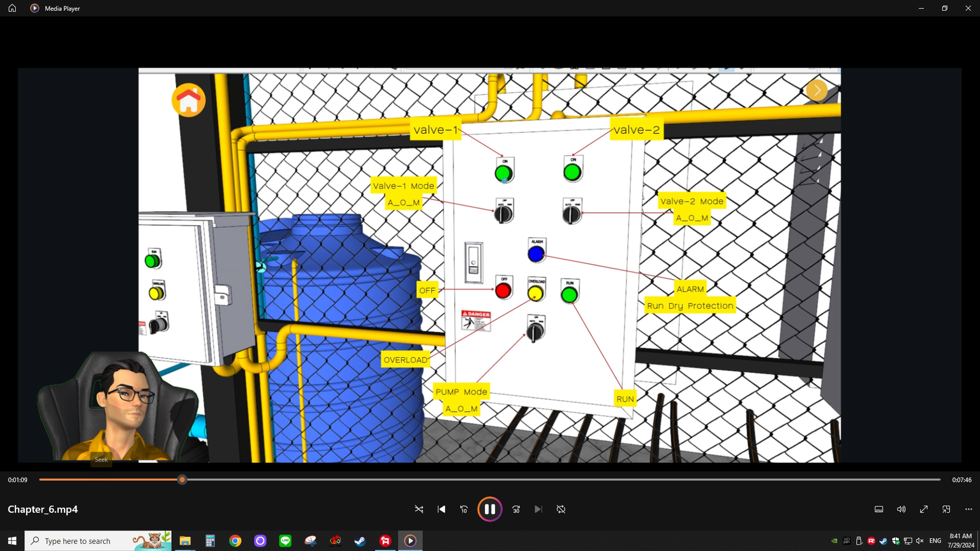Switch to mini player view
Viewport: 980px width, 551px height.
[x=946, y=509]
